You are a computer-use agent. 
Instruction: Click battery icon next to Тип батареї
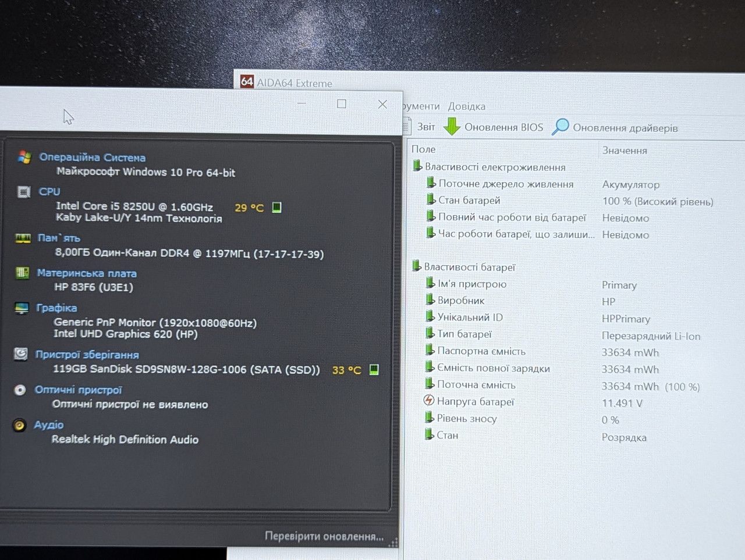(430, 333)
